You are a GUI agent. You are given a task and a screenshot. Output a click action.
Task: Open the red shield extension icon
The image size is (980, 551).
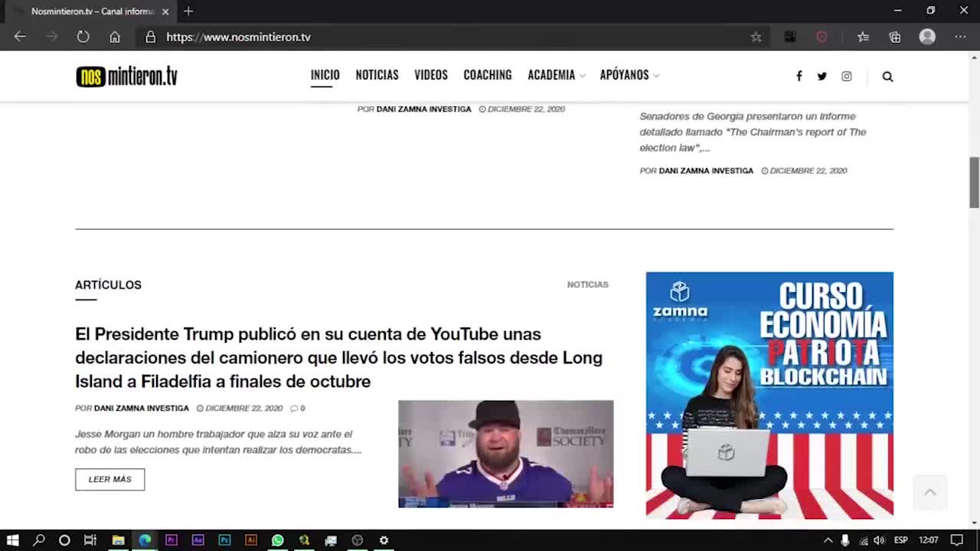pyautogui.click(x=822, y=37)
